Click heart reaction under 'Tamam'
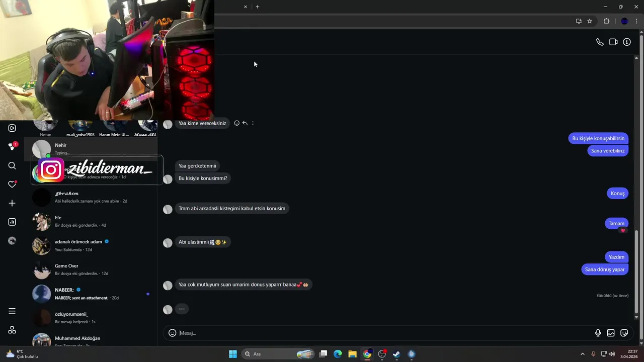The image size is (644, 362). pyautogui.click(x=623, y=231)
